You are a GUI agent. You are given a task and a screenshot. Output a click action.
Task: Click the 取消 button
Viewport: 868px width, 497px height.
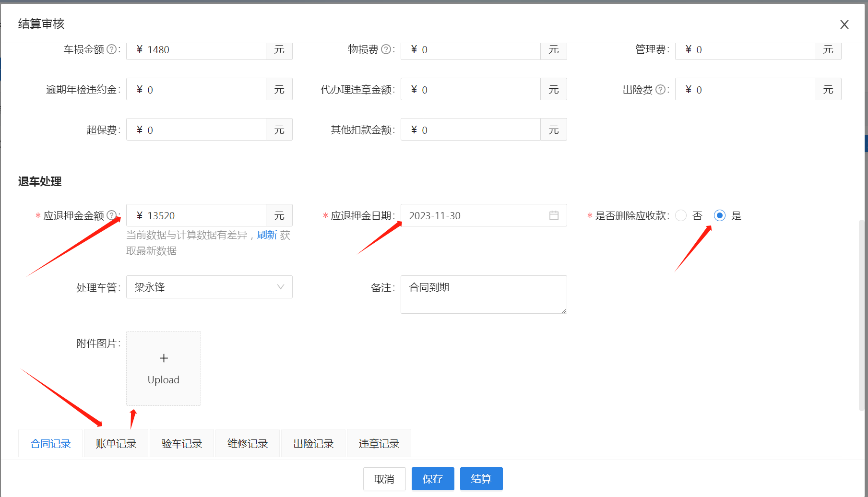(384, 479)
